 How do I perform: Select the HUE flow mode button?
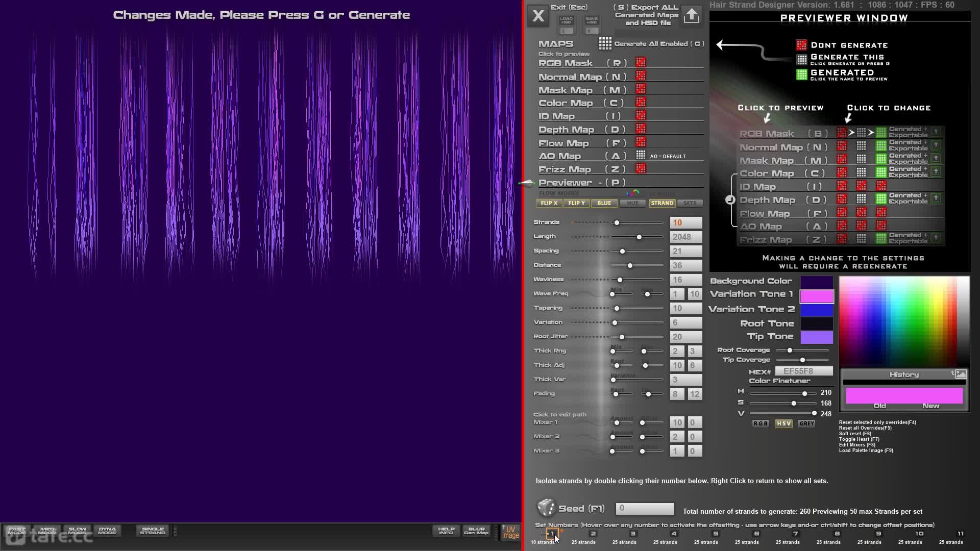632,203
